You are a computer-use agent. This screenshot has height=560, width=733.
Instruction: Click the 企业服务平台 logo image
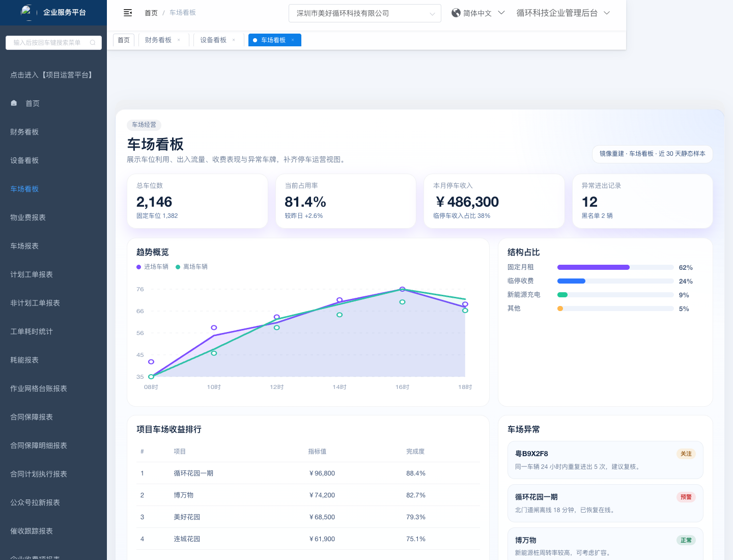(x=26, y=11)
